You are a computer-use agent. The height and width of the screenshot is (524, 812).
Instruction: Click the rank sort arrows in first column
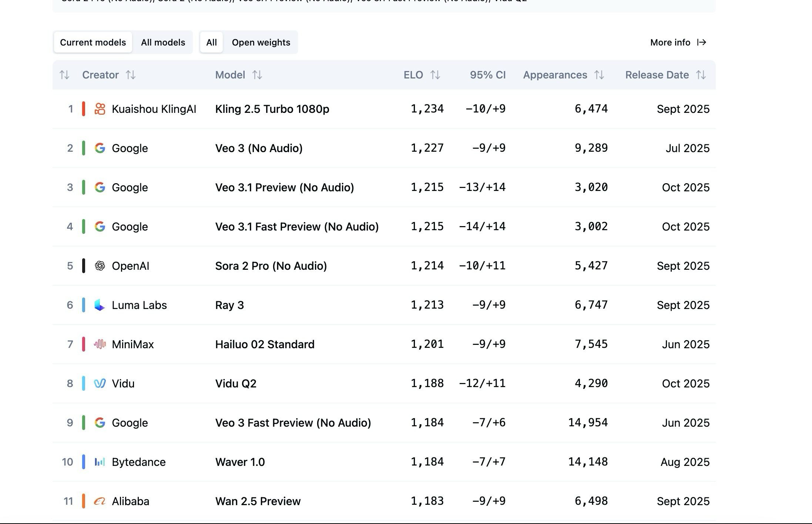(64, 75)
